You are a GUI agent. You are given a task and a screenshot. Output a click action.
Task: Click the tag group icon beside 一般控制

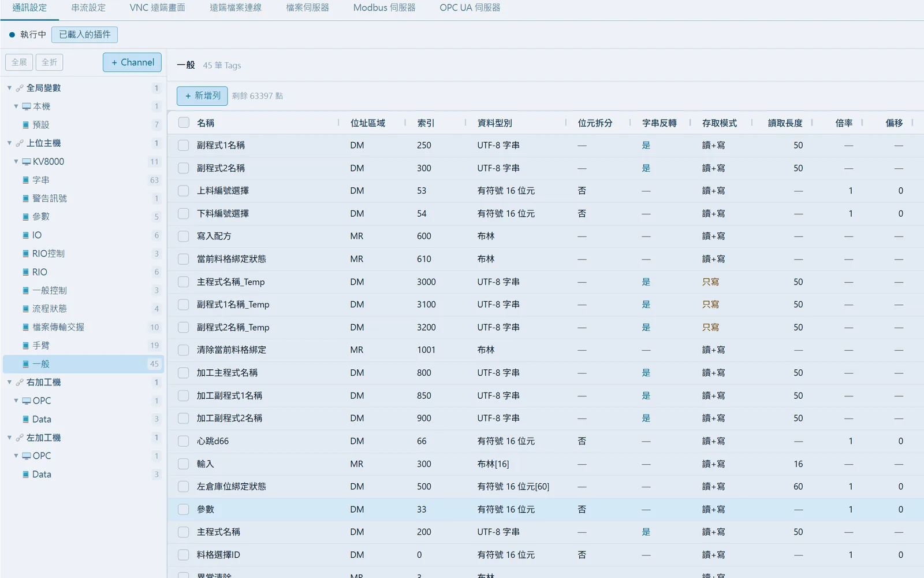click(25, 291)
